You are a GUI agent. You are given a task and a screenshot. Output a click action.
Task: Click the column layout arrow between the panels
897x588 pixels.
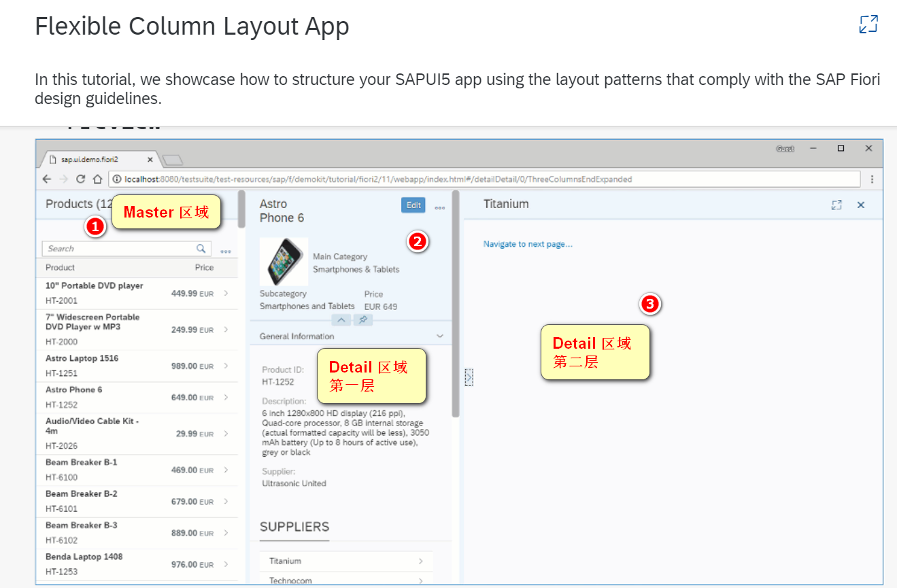469,377
